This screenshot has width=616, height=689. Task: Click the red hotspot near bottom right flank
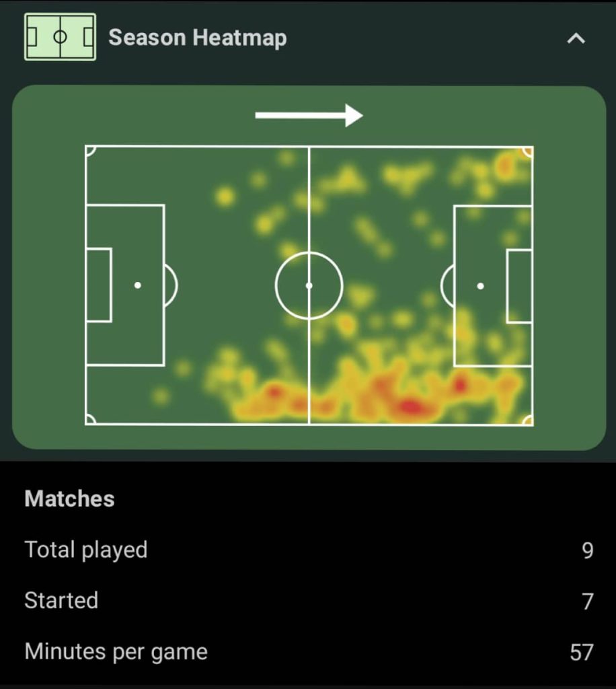[x=410, y=406]
